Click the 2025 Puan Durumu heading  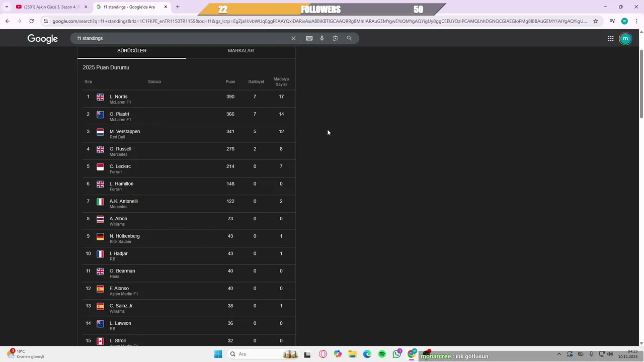106,67
